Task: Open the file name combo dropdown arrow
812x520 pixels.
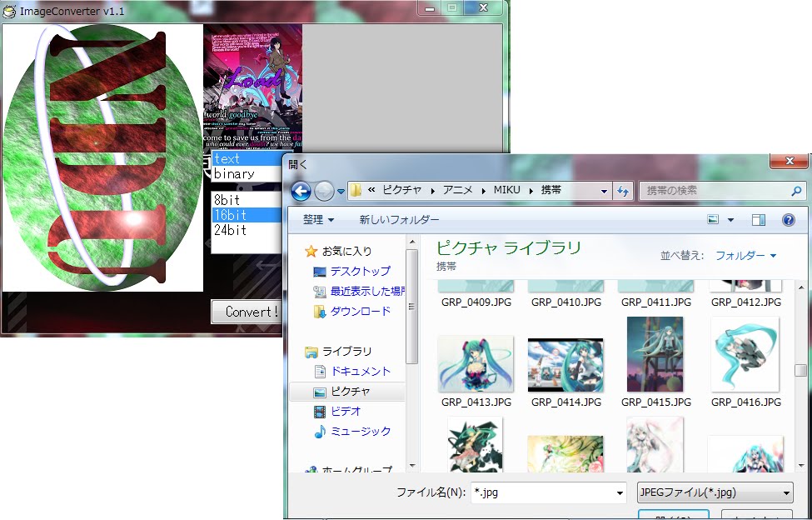Action: pos(620,493)
